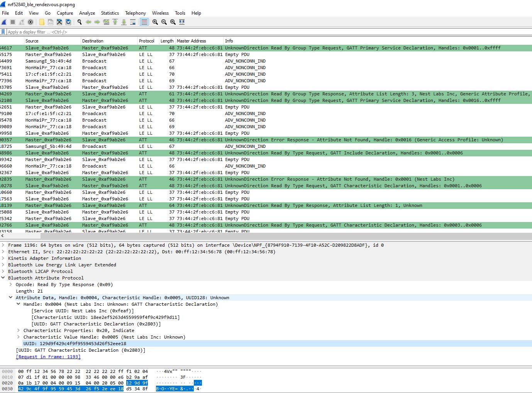This screenshot has width=532, height=393.
Task: Collapse the Bluetooth Attribute Protocol section
Action: click(x=3, y=278)
